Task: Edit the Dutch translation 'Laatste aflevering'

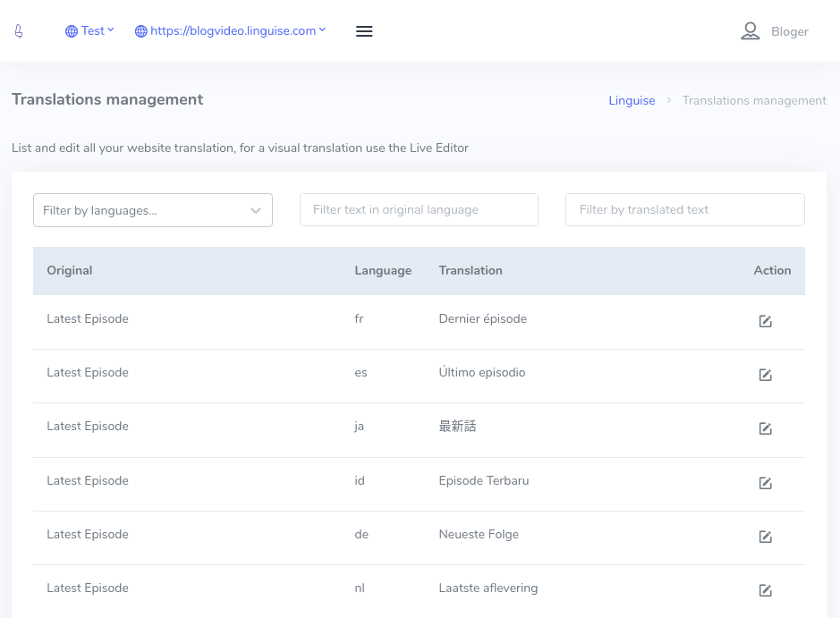Action: (765, 590)
